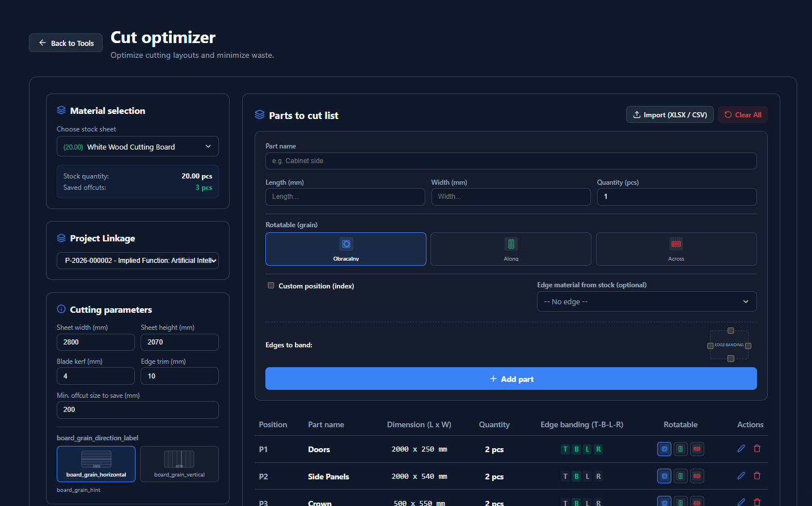Toggle bottom edge band on Side Panels row
This screenshot has height=506, width=812.
576,477
